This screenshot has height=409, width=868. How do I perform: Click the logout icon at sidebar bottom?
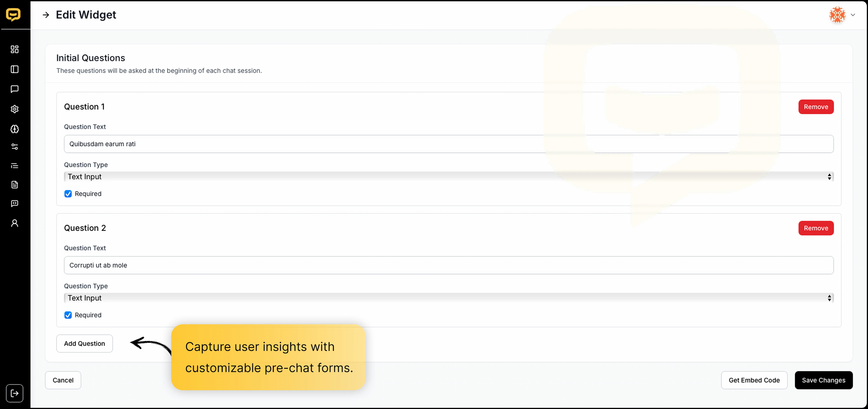point(14,393)
